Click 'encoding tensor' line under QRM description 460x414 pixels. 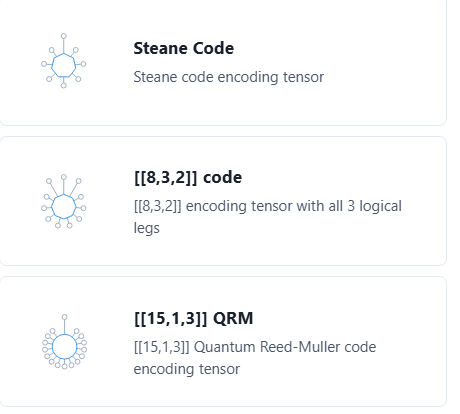tap(187, 369)
